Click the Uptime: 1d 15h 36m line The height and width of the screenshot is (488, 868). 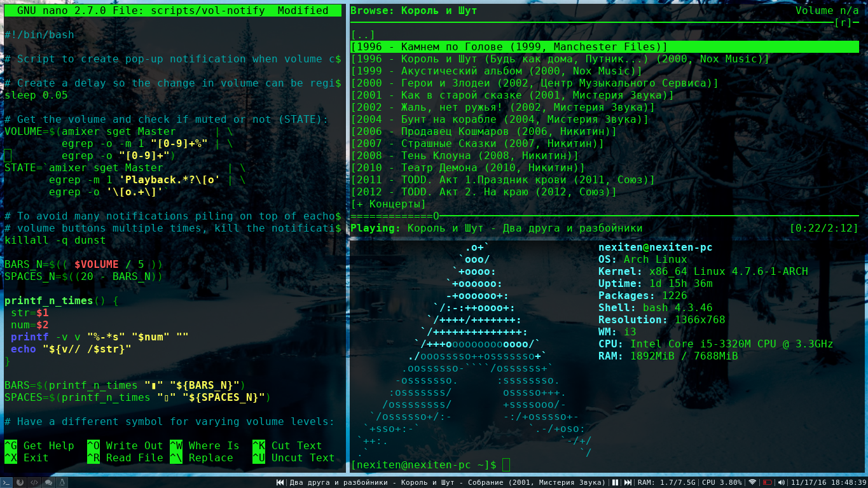[x=656, y=284]
